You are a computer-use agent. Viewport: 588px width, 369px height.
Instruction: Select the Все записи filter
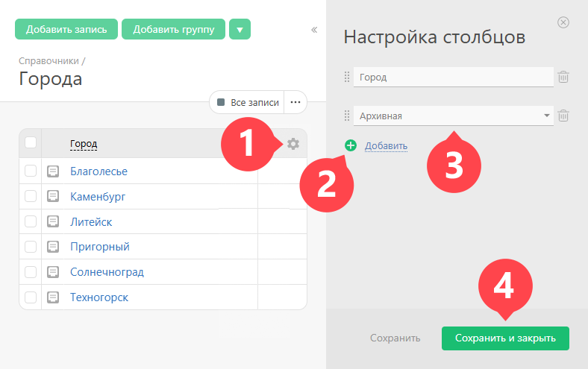click(247, 102)
